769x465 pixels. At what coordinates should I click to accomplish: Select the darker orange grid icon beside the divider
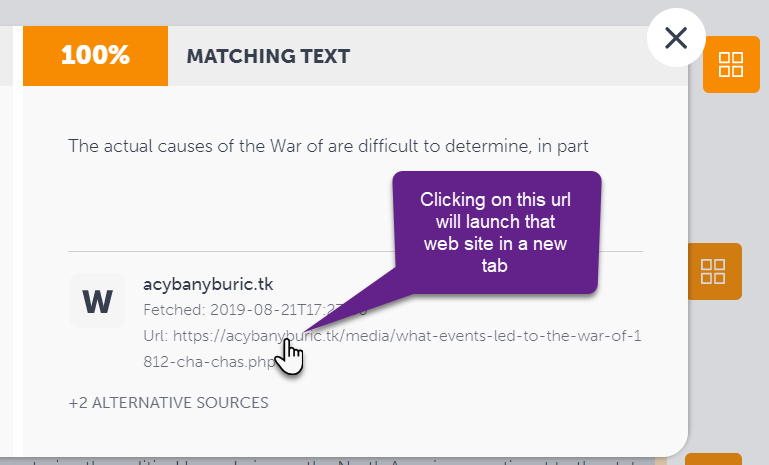pos(714,271)
